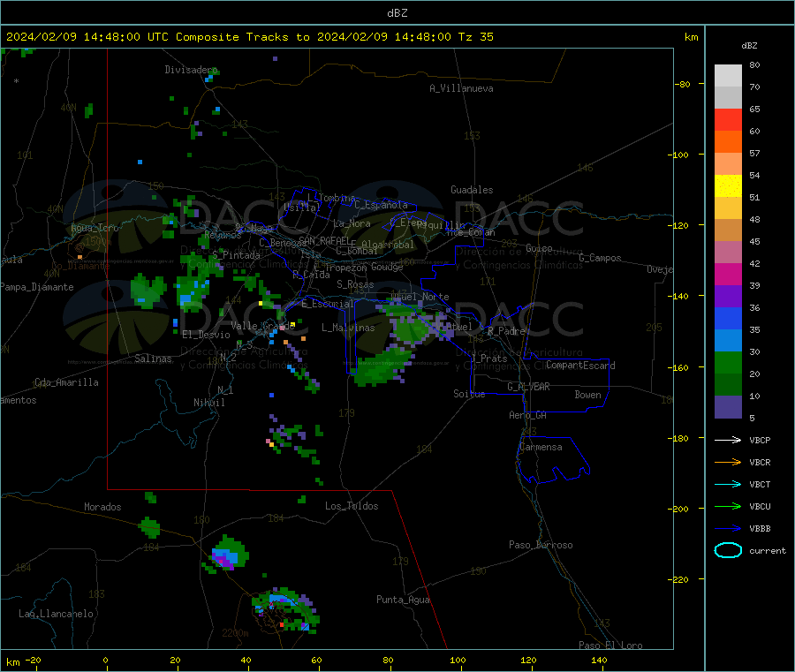The height and width of the screenshot is (672, 795).
Task: Click the 'Los_Toldos' map label
Action: coord(352,506)
